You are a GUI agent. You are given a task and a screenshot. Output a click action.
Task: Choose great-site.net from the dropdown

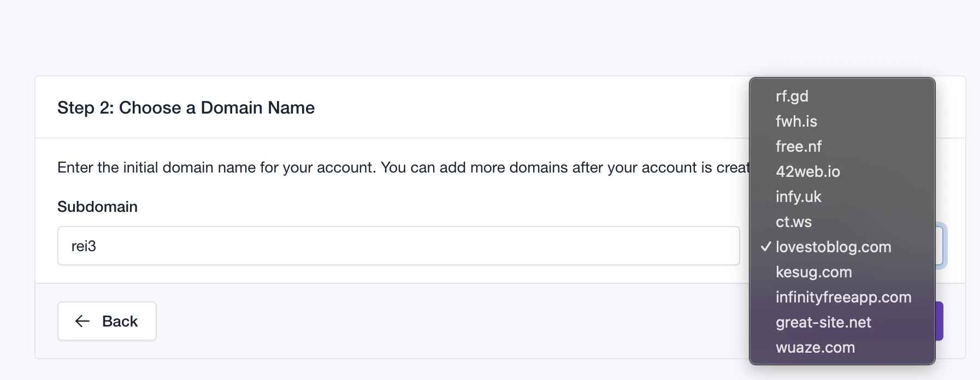pos(823,322)
